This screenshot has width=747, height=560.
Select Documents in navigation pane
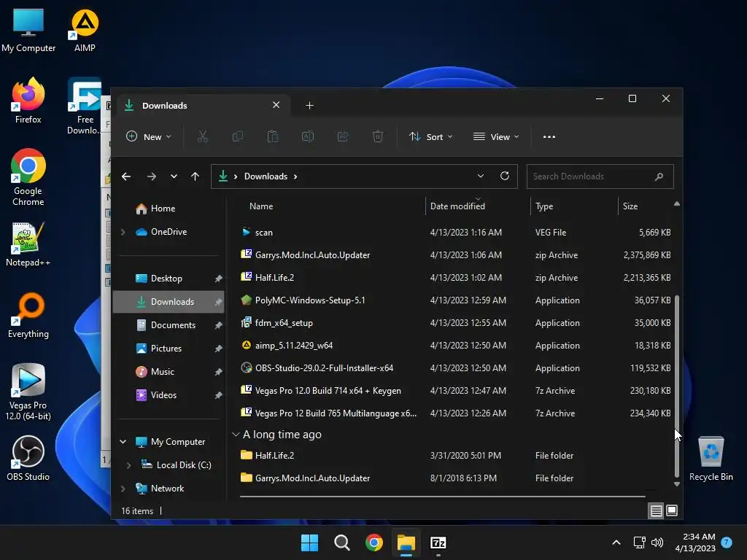(x=169, y=325)
